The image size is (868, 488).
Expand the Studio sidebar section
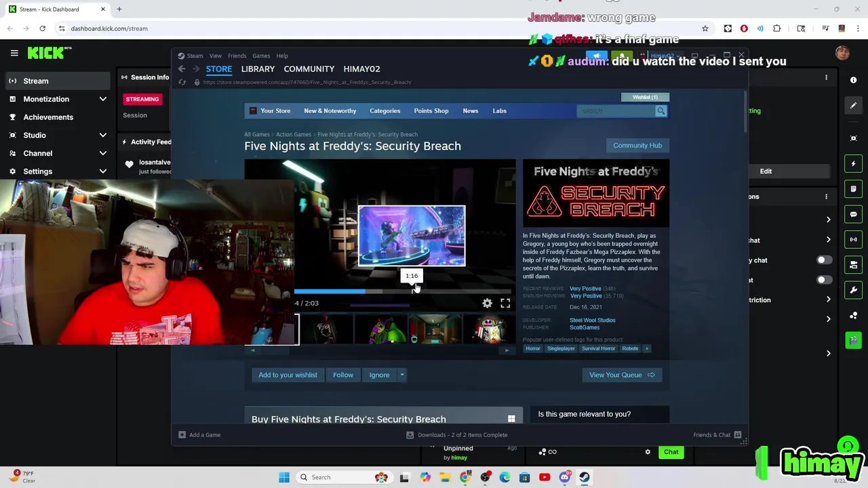pos(103,136)
